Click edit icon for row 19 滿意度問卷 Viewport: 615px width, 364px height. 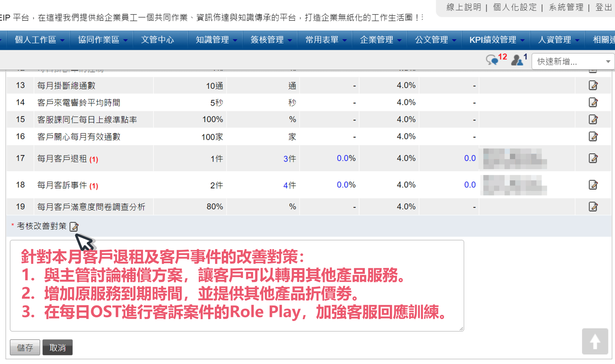point(593,207)
